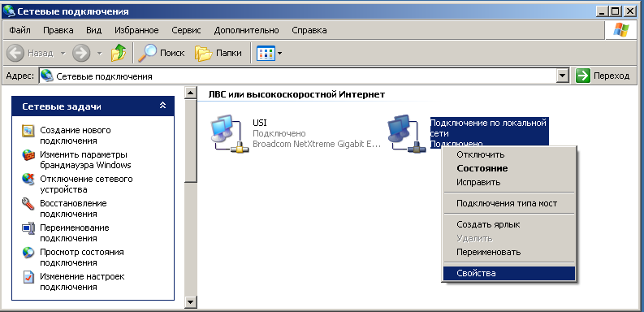Select the local area connection icon
This screenshot has height=312, width=644.
406,134
